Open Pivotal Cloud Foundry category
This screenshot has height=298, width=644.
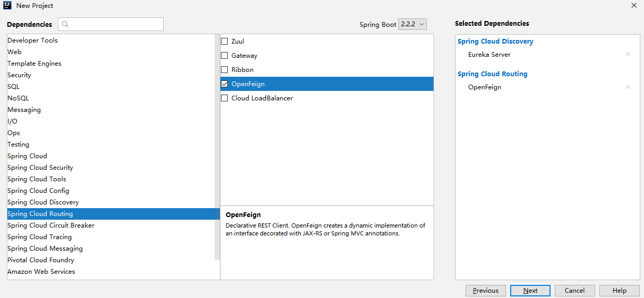click(111, 260)
